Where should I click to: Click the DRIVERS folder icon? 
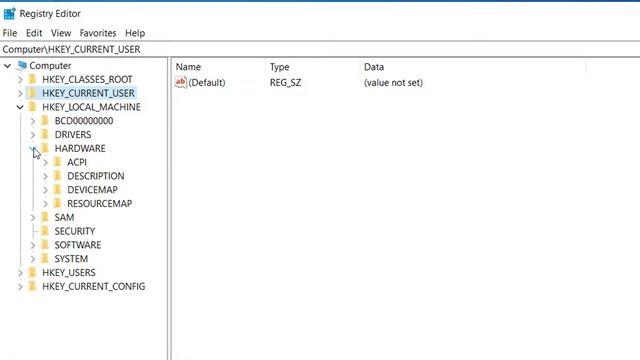coord(45,135)
